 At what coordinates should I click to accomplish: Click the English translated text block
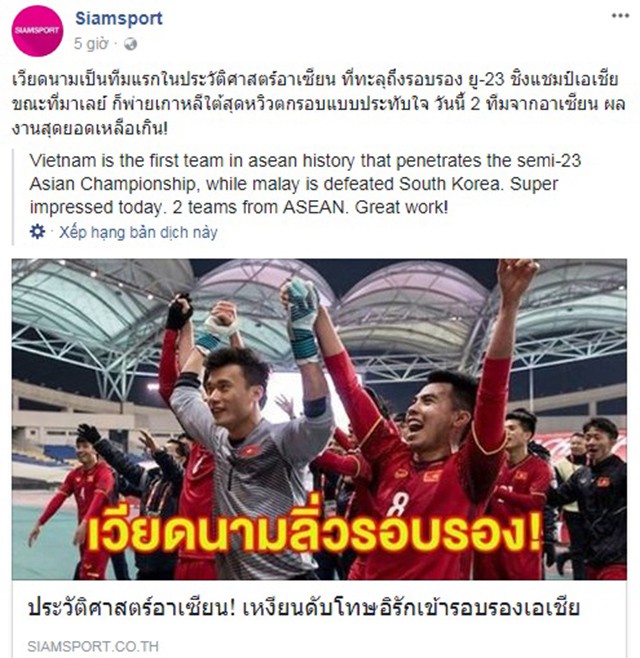pyautogui.click(x=305, y=184)
